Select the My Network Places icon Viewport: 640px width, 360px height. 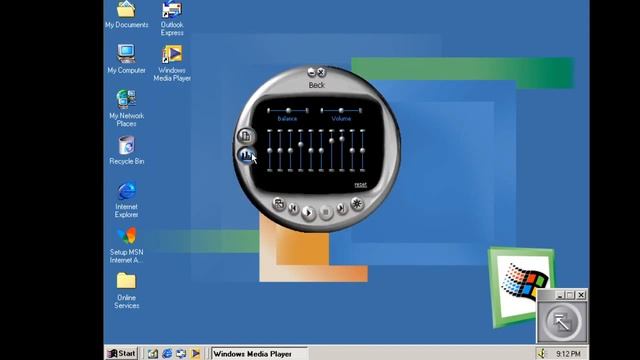[x=126, y=109]
